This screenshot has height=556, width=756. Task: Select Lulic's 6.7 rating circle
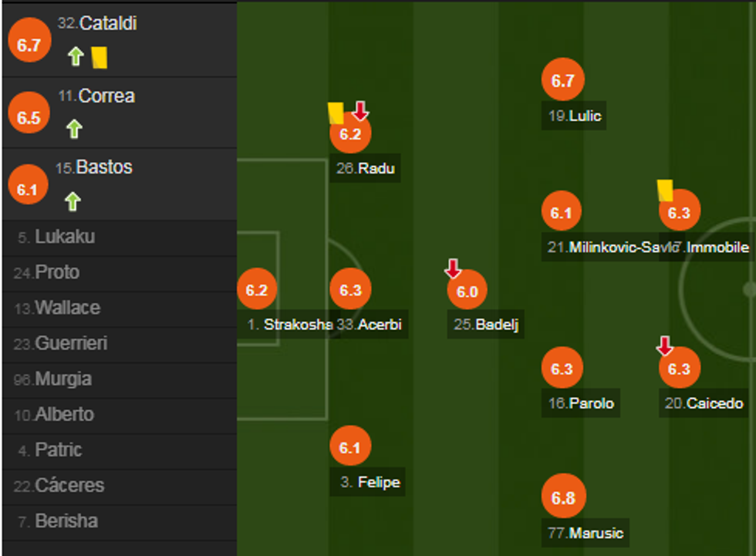coord(563,80)
